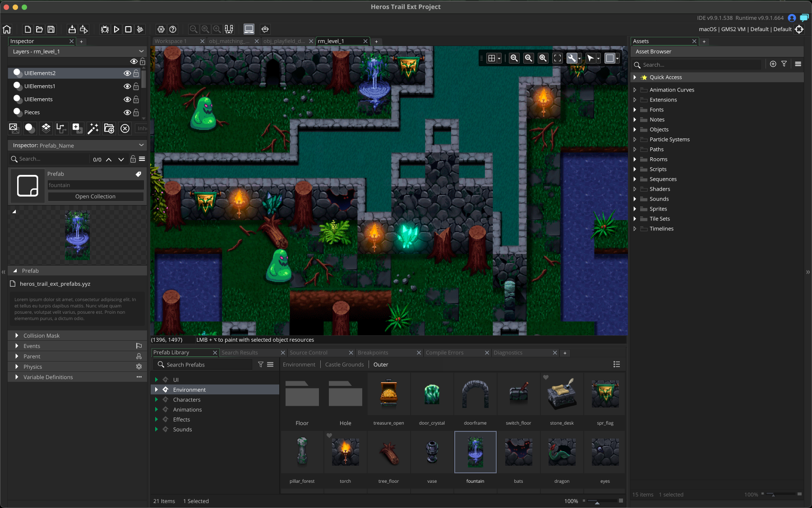The width and height of the screenshot is (812, 508).
Task: Create a new background layer icon
Action: pos(14,128)
